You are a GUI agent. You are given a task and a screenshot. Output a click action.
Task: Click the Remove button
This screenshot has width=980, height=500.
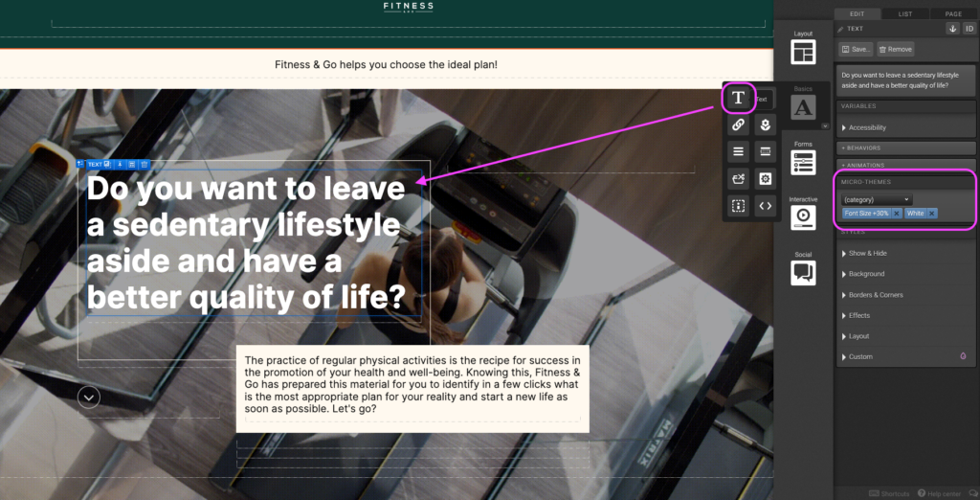896,49
